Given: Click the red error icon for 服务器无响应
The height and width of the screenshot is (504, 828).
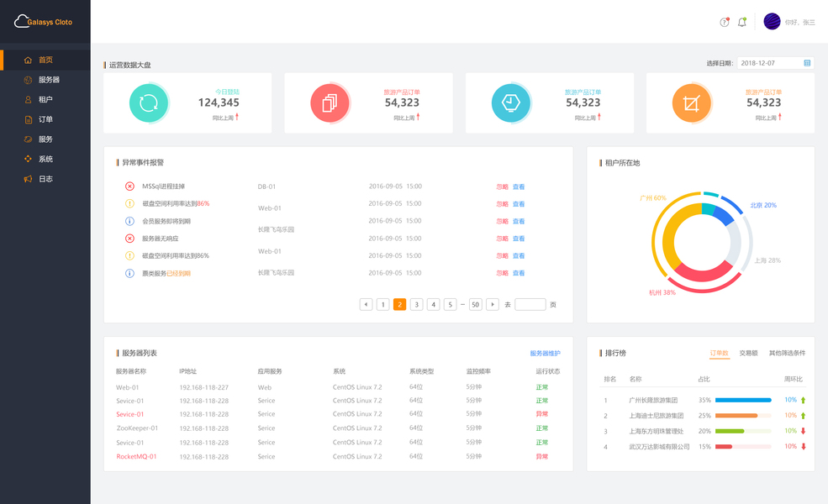Looking at the screenshot, I should [129, 239].
